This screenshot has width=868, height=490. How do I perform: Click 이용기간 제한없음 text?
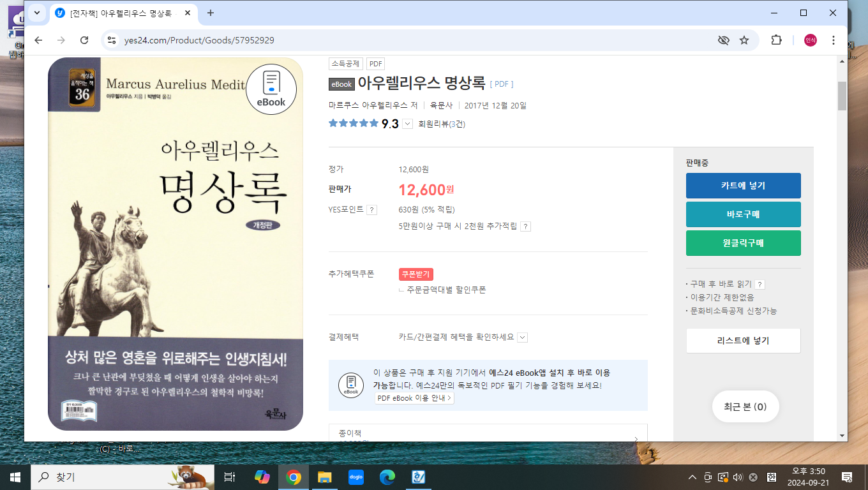722,297
